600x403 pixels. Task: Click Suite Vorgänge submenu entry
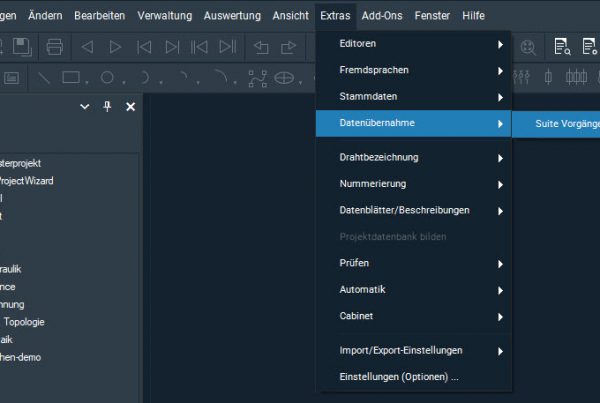coord(560,123)
